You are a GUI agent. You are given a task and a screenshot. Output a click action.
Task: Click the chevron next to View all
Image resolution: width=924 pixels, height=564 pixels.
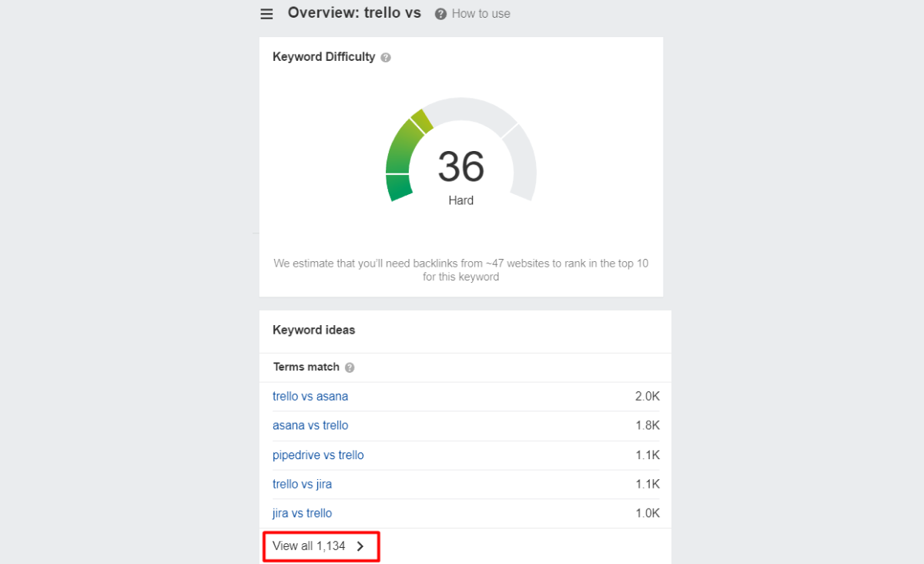click(x=360, y=546)
